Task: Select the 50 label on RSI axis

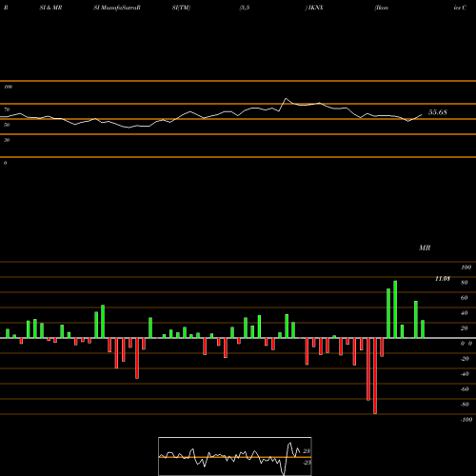Action: point(7,125)
